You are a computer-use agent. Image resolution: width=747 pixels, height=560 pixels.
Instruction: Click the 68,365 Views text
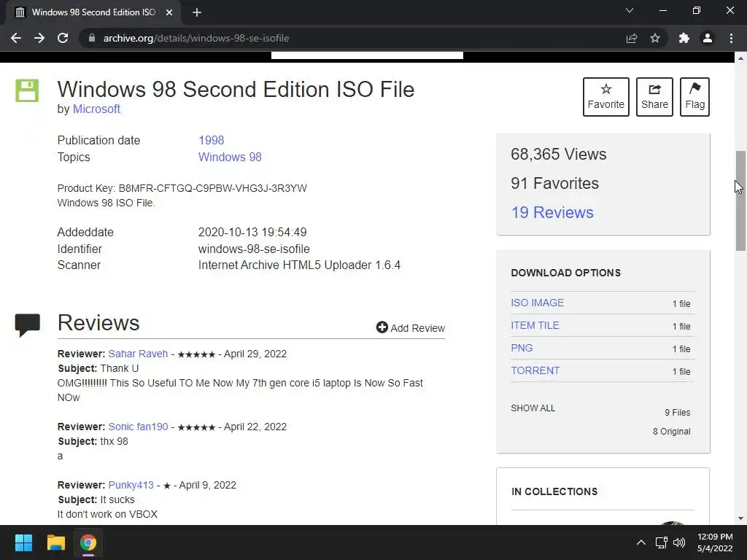(558, 155)
